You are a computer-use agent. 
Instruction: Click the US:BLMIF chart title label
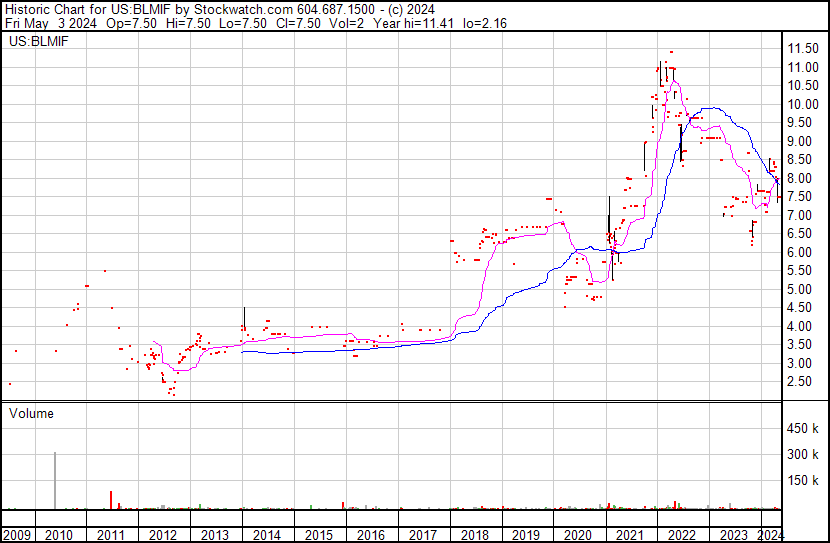pyautogui.click(x=39, y=41)
